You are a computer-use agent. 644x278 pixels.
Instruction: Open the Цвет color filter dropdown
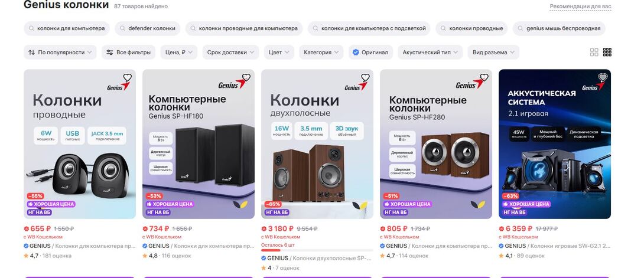tap(279, 52)
